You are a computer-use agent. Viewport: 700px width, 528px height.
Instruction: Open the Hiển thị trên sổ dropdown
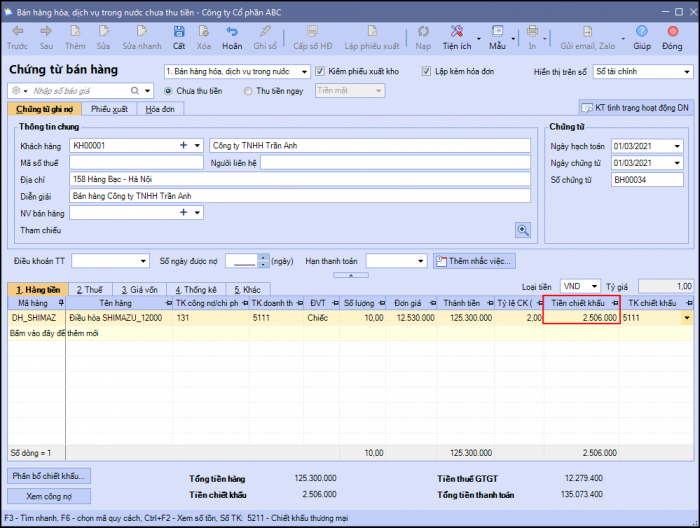[687, 72]
